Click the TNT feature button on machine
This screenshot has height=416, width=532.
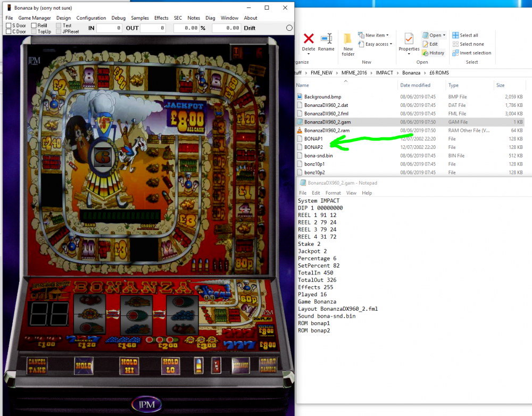216,365
